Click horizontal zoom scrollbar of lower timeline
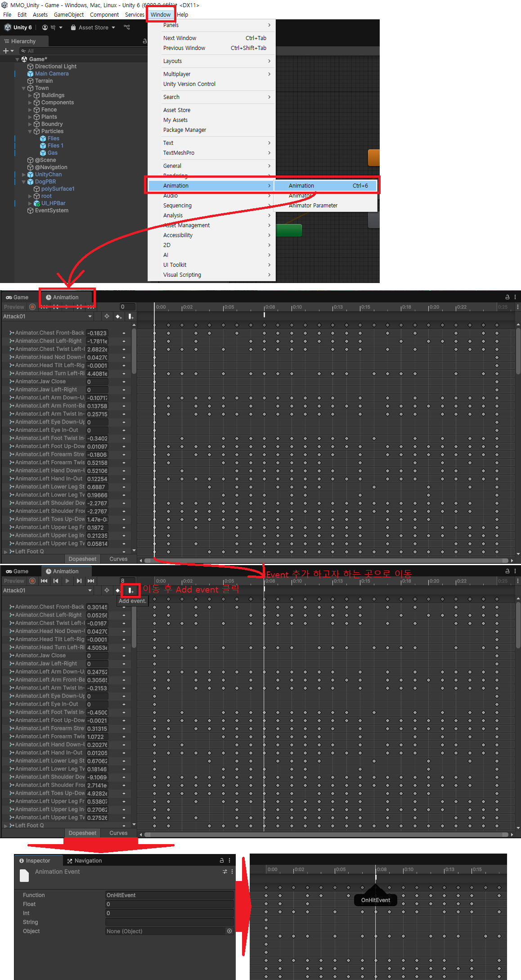Screen dimensions: 521x980 [x=327, y=834]
